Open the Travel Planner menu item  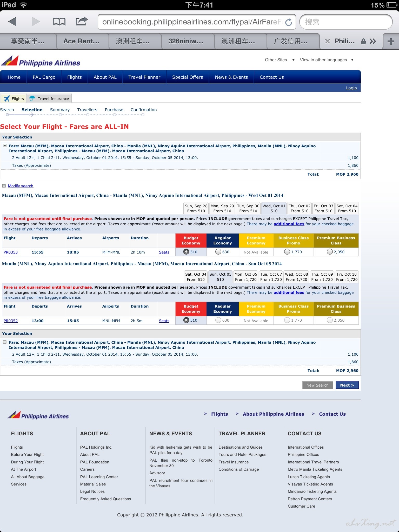(144, 77)
